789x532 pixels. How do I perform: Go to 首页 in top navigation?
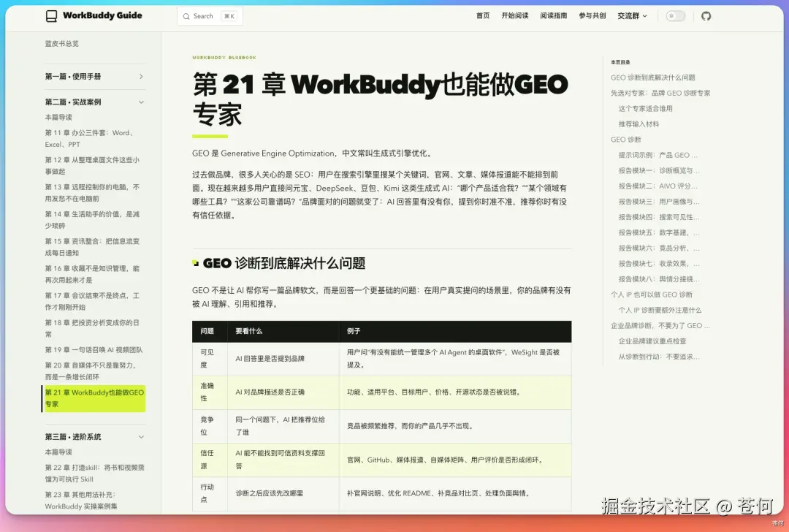[x=483, y=16]
